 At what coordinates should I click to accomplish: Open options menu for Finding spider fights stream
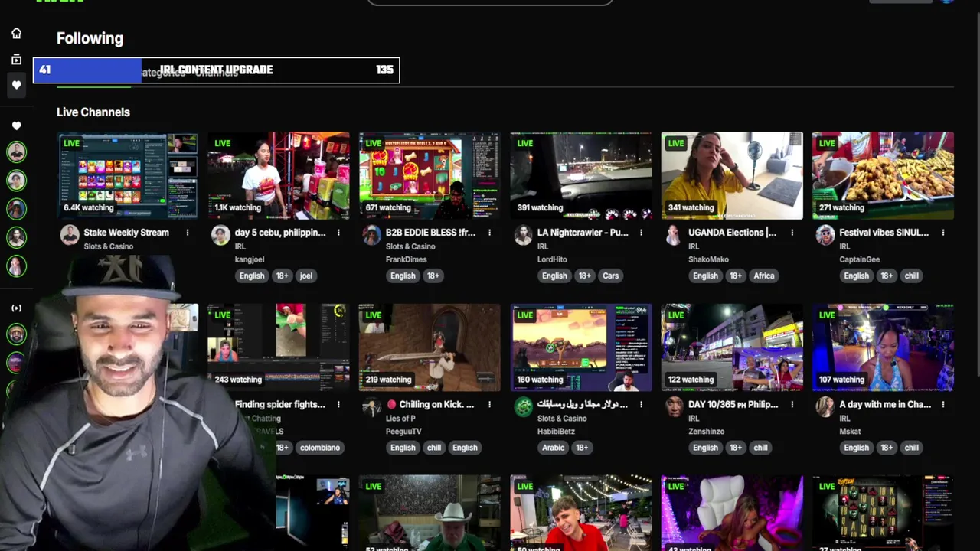[338, 405]
